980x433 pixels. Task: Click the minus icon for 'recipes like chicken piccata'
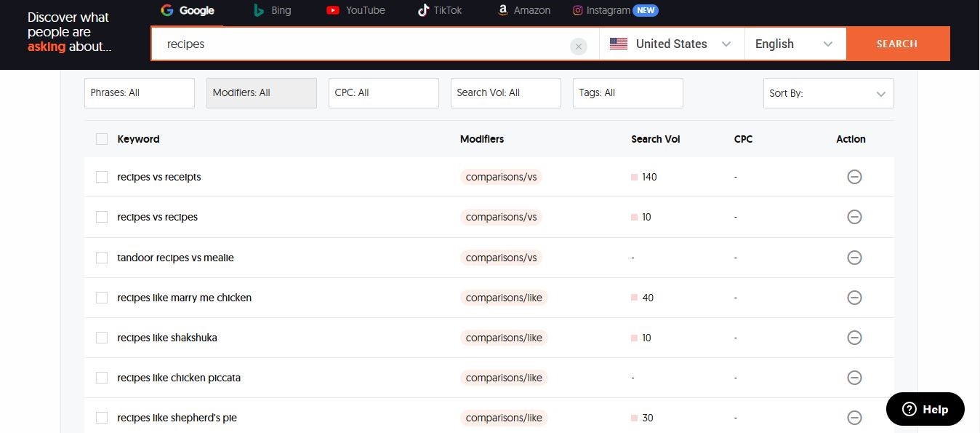pos(854,378)
